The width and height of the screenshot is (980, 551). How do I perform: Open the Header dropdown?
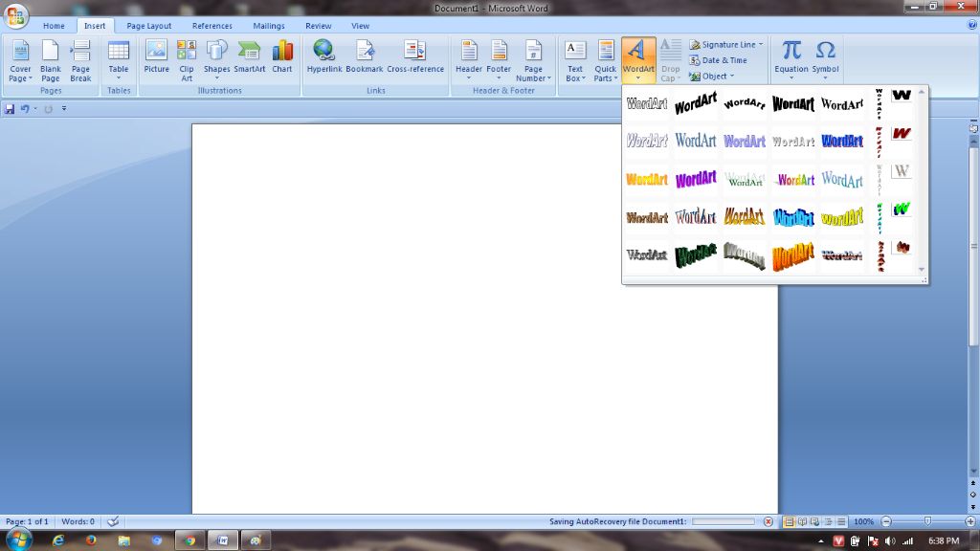[469, 60]
